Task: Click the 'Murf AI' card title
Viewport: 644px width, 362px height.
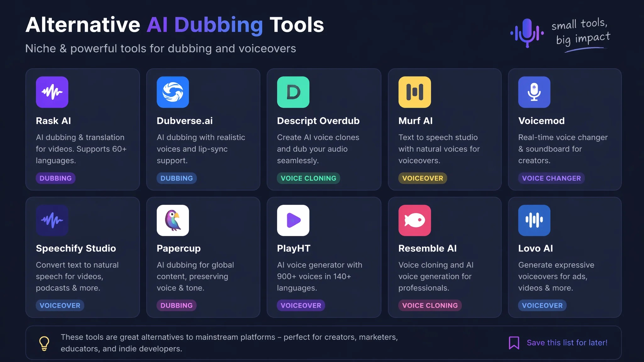Action: [x=415, y=121]
